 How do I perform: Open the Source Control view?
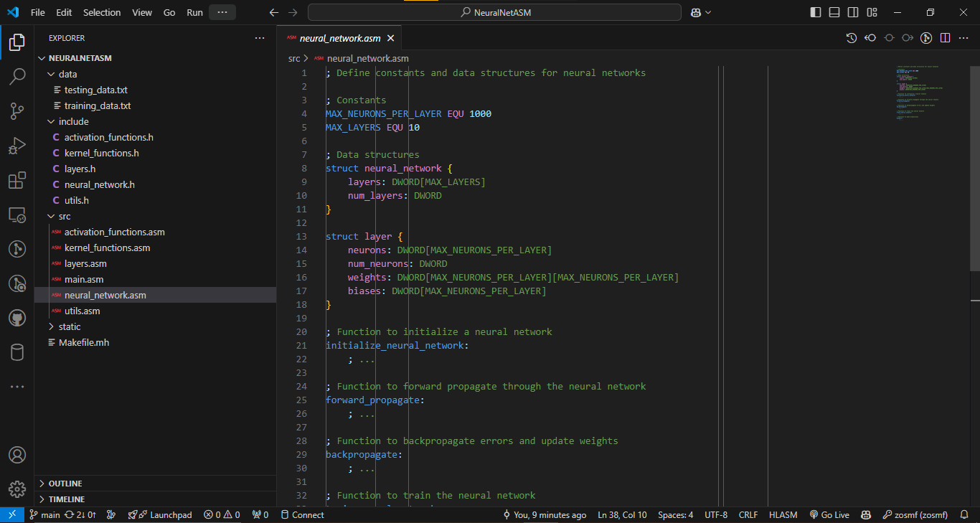pyautogui.click(x=17, y=110)
